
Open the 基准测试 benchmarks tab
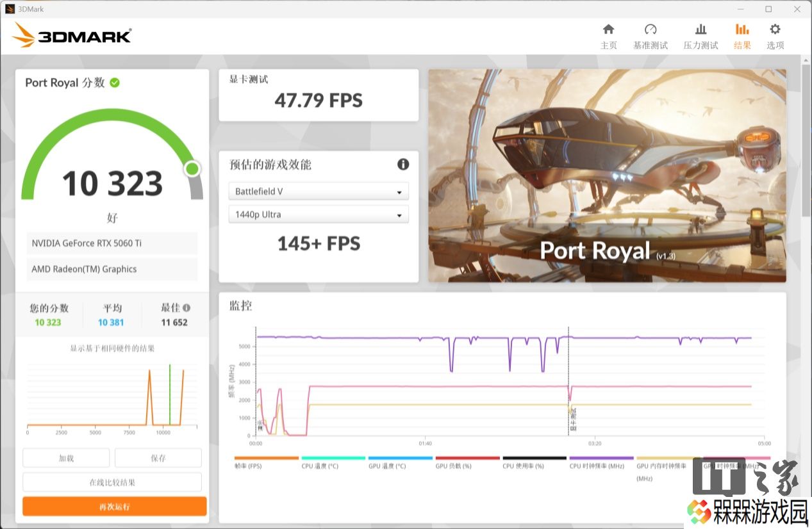click(650, 37)
